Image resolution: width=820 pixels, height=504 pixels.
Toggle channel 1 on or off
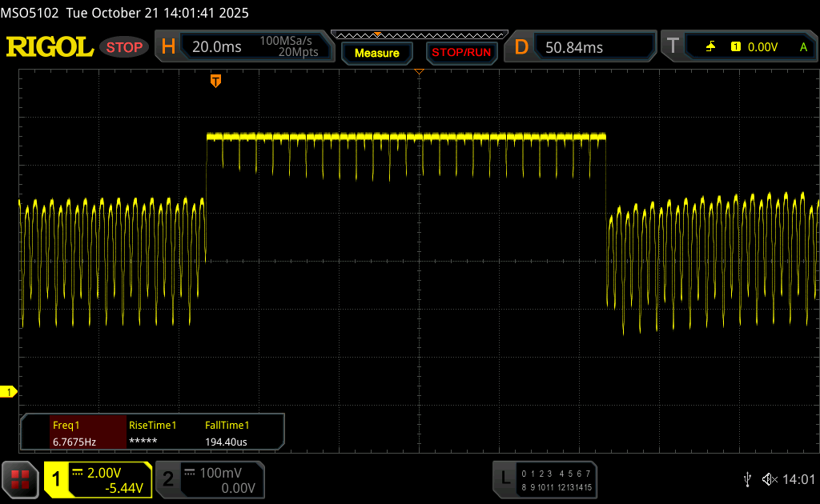(57, 479)
